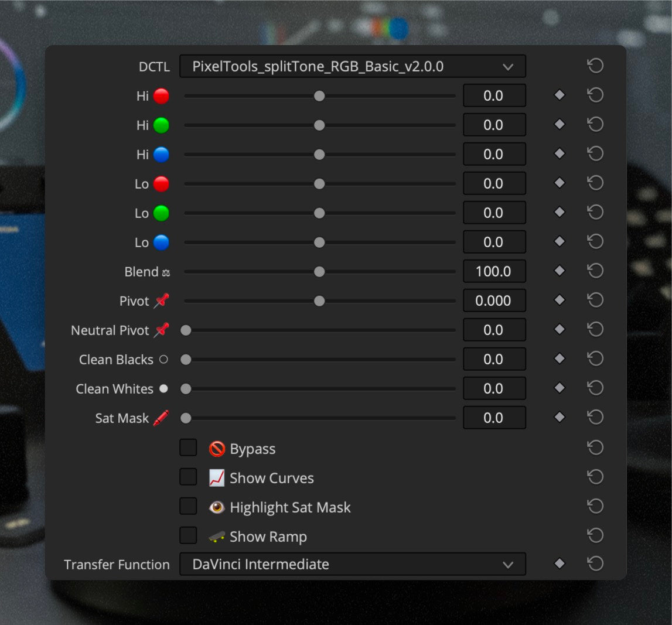Image resolution: width=672 pixels, height=625 pixels.
Task: Click the Pivot slider handle
Action: point(319,301)
